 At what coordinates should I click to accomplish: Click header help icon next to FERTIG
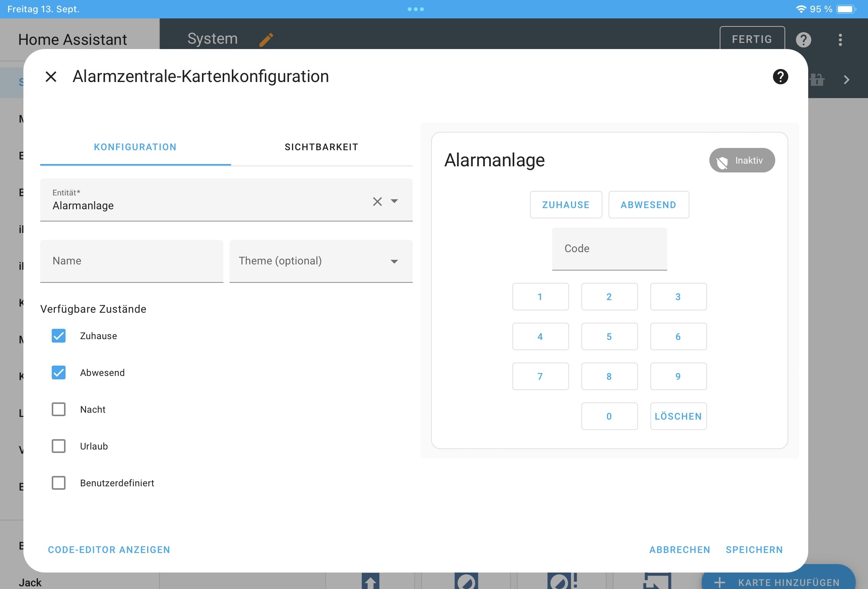point(803,39)
